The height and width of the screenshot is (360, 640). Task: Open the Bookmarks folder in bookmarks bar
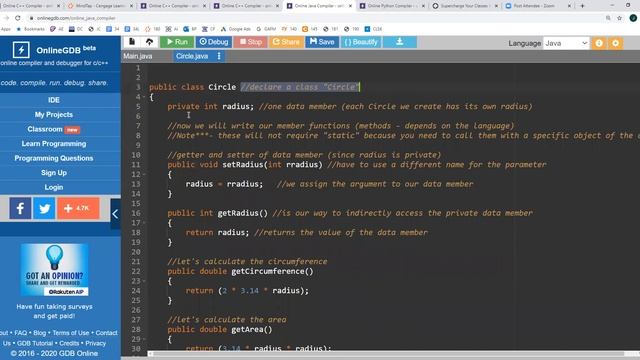tap(31, 29)
